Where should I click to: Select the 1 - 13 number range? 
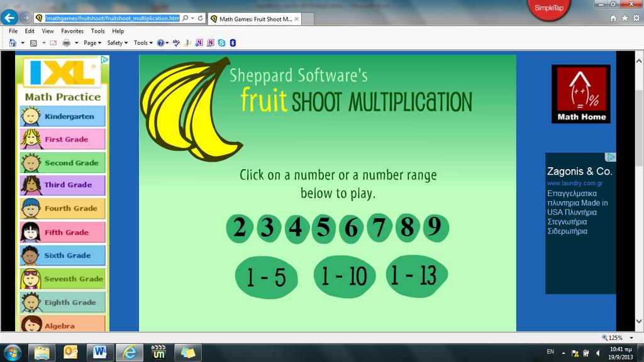point(417,275)
